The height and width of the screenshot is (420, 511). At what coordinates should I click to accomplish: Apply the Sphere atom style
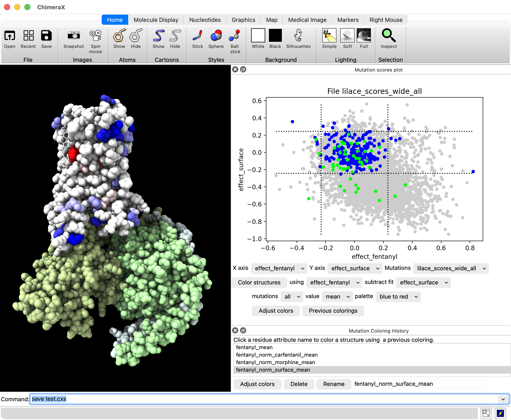216,36
